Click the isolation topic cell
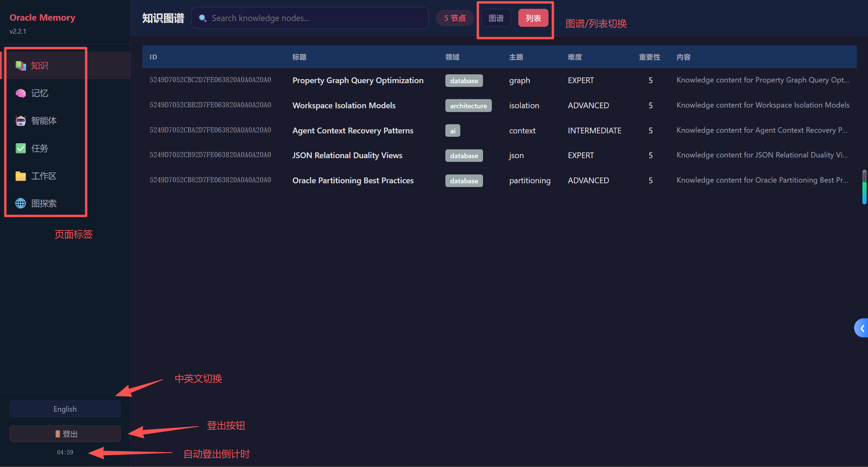868x467 pixels. coord(524,106)
